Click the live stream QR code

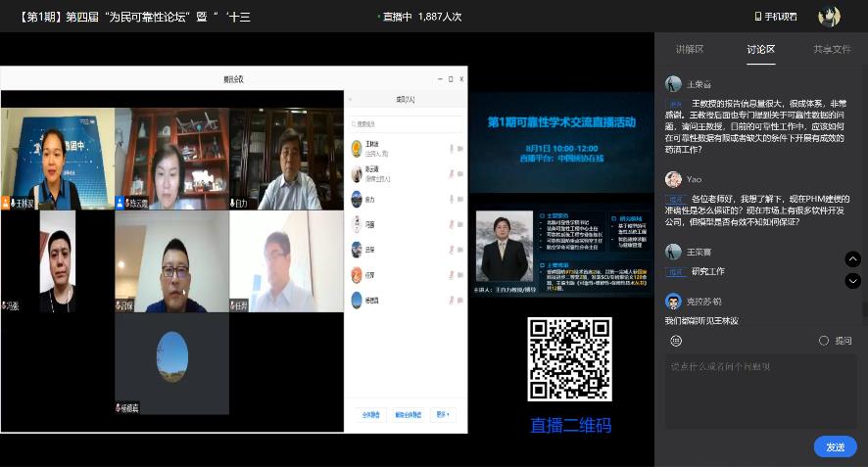[569, 359]
